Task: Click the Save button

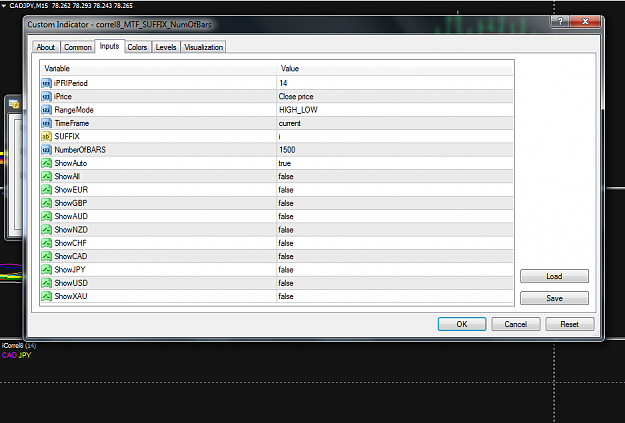Action: tap(554, 298)
